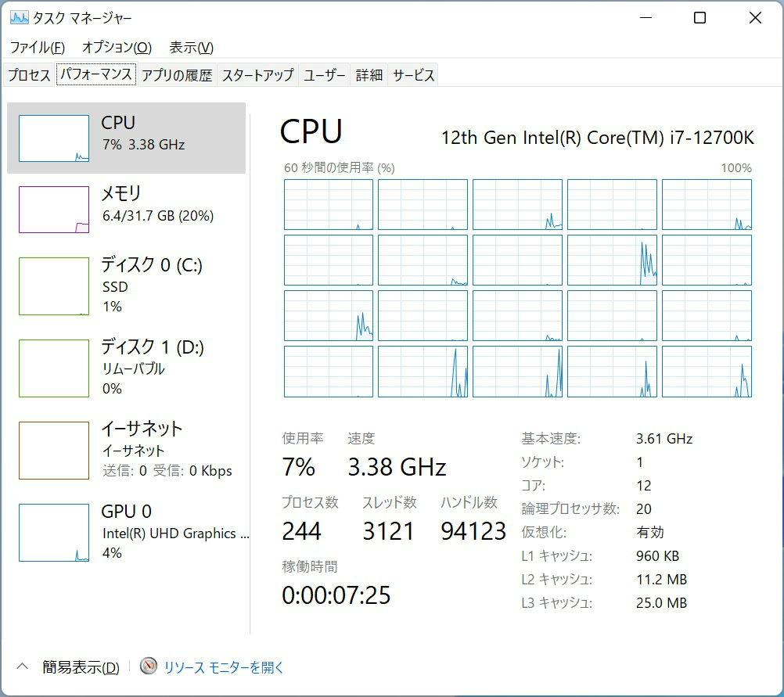Open the ファイル(F) menu
Screen dimensions: 784x697
[37, 48]
